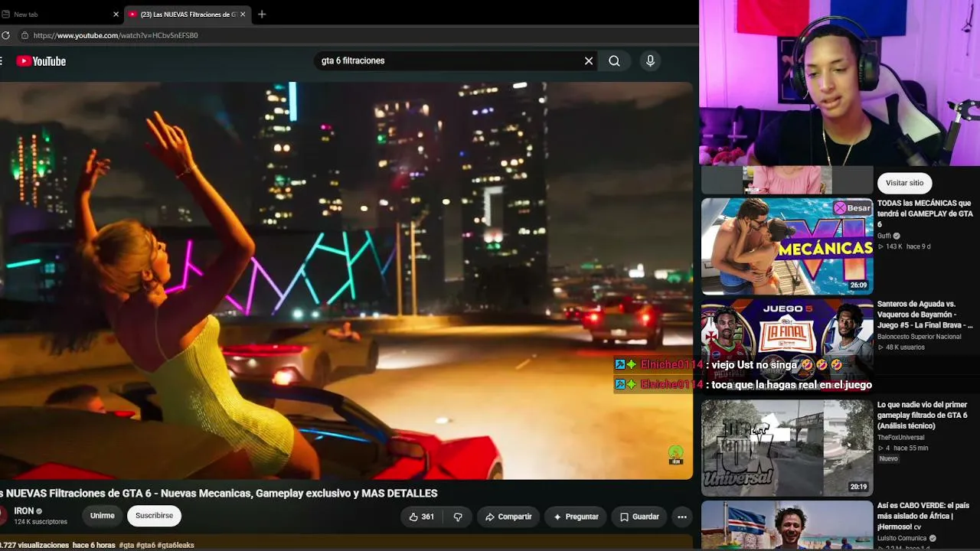Clear the YouTube search query
This screenshot has height=551, width=980.
589,61
